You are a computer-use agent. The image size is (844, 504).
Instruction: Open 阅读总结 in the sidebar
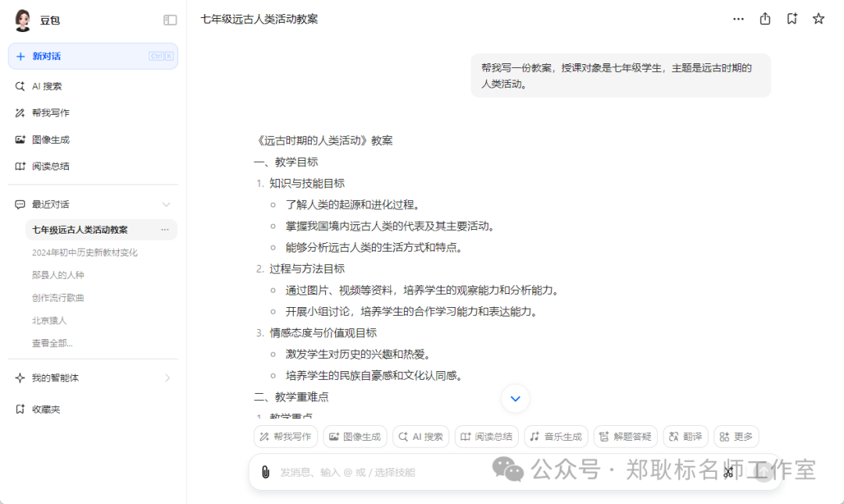[x=51, y=166]
